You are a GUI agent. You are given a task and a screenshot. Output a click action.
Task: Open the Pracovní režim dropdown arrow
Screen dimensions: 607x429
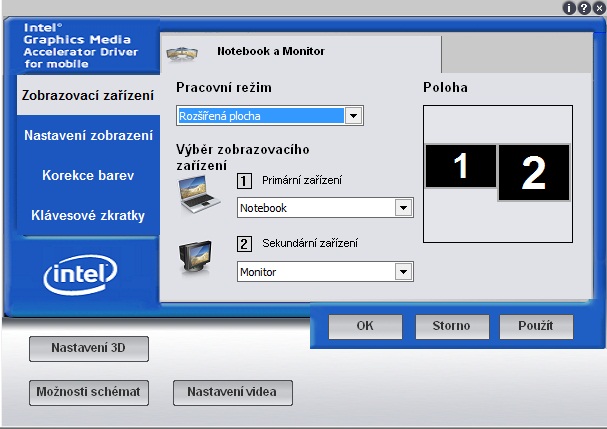(x=353, y=115)
